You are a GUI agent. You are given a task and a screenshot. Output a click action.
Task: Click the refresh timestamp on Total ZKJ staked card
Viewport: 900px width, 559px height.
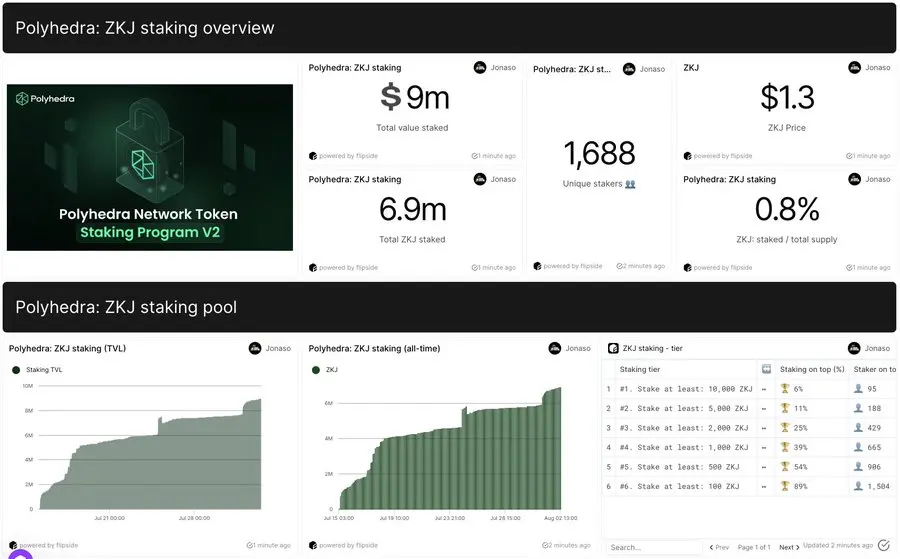click(x=493, y=268)
